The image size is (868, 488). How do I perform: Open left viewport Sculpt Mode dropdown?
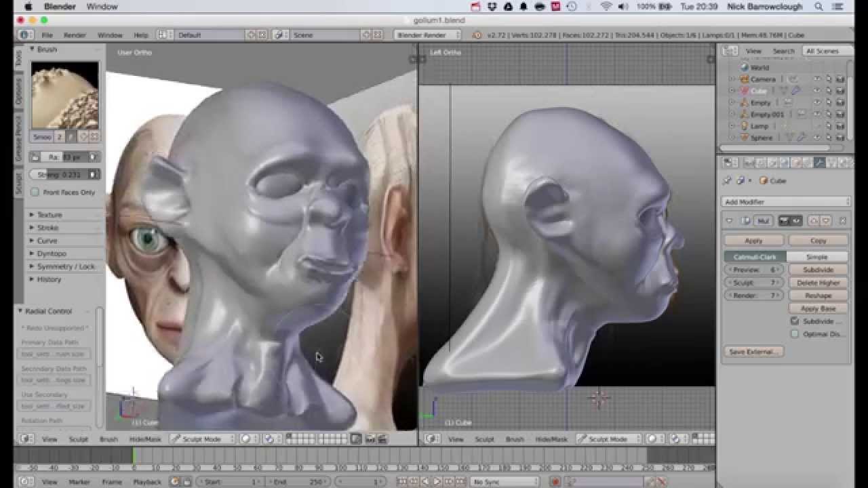(x=203, y=439)
